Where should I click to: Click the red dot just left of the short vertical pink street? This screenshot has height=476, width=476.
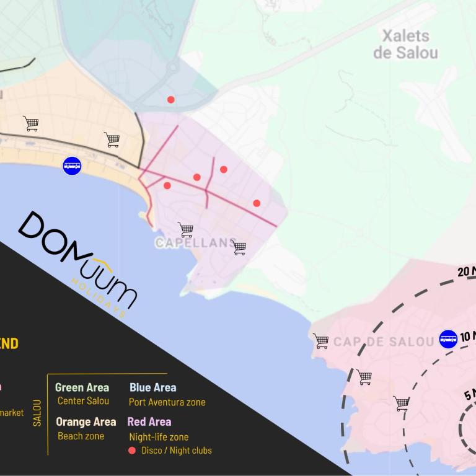[x=196, y=177]
